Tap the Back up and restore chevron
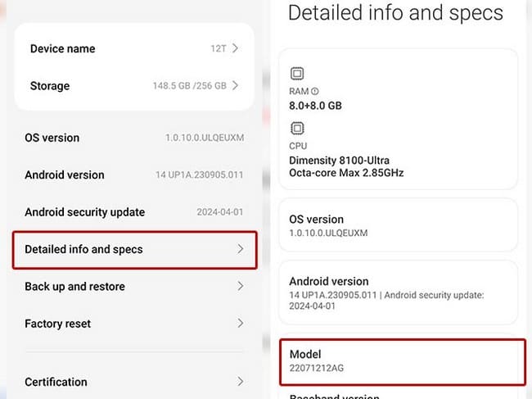 [x=240, y=286]
